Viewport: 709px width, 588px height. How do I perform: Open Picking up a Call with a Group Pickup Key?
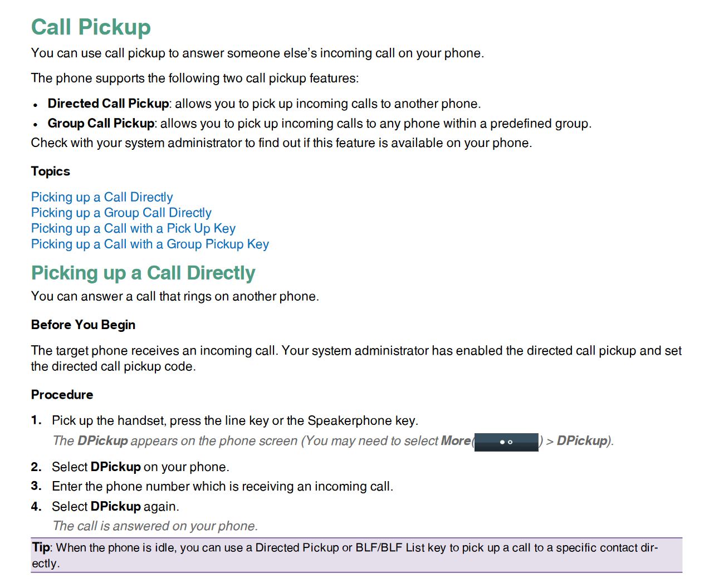(150, 244)
